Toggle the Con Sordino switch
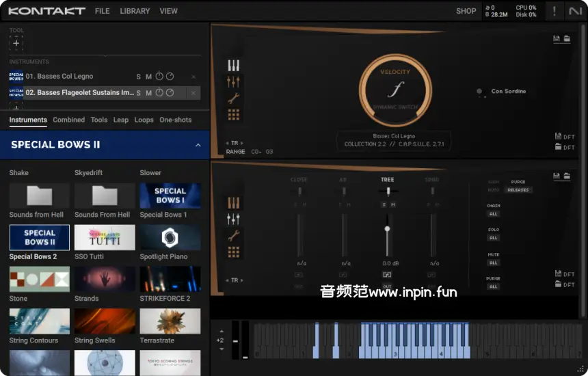 (x=480, y=92)
